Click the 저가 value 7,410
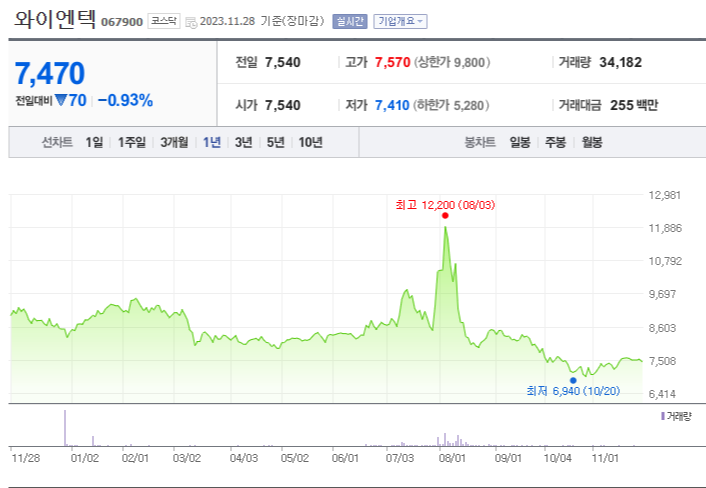This screenshot has height=488, width=706. pos(392,105)
